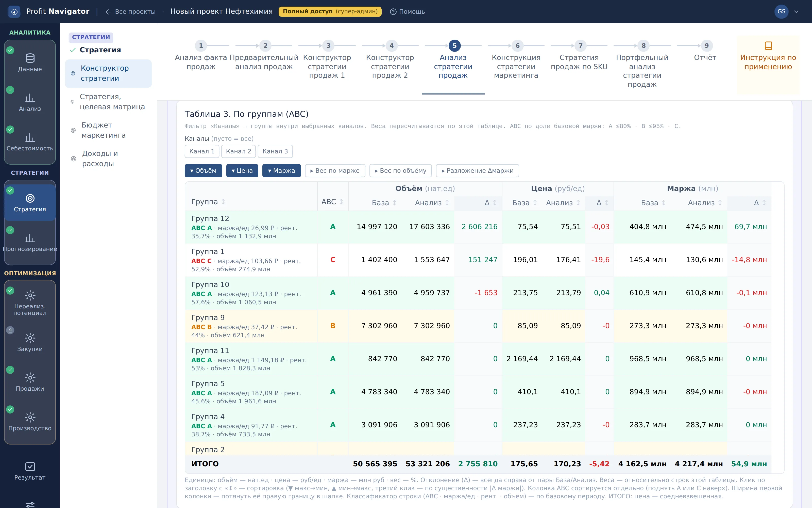Select Конструктор стратегии submenu item
The image size is (812, 508).
[x=108, y=73]
